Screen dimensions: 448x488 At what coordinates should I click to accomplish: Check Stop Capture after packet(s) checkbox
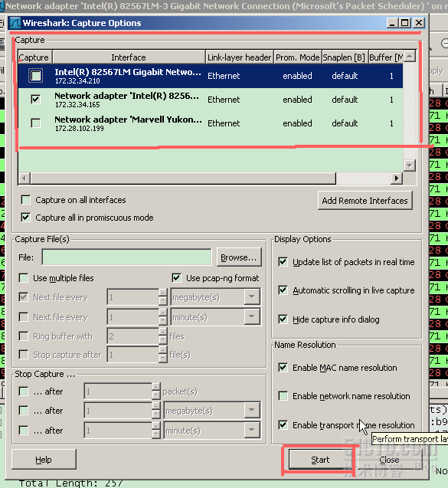(24, 391)
